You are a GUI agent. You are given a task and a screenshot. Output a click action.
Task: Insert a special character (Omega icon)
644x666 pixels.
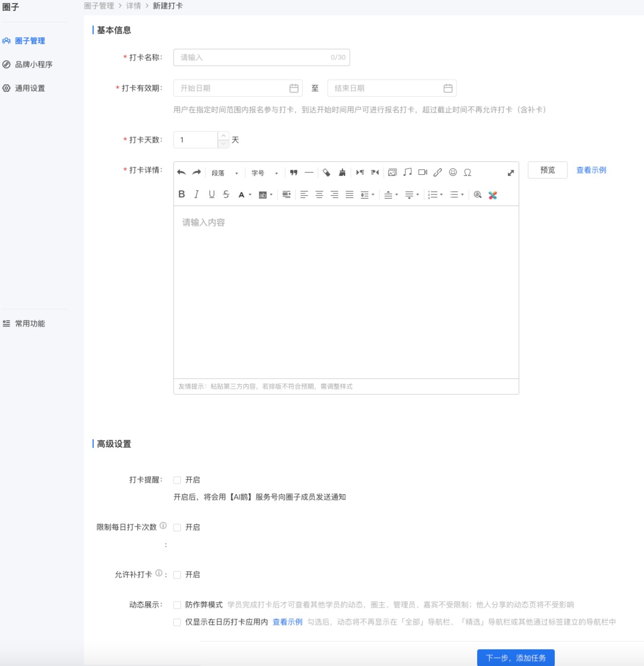[x=468, y=172]
